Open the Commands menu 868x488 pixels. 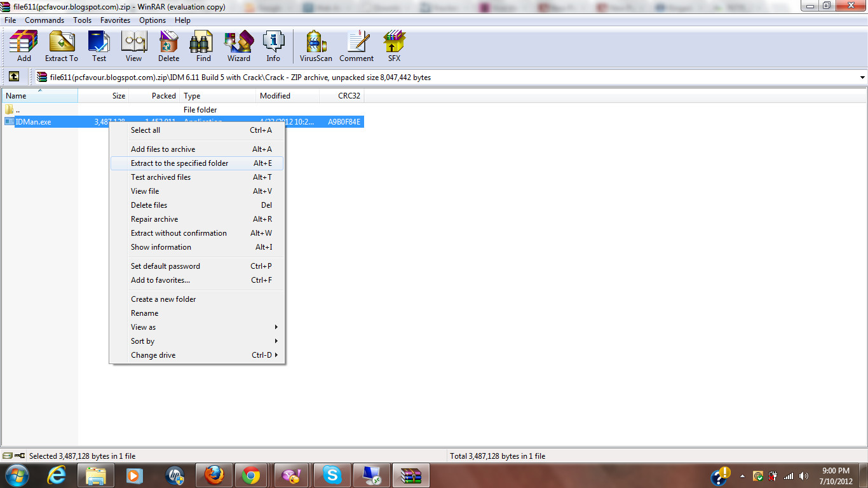click(x=44, y=20)
